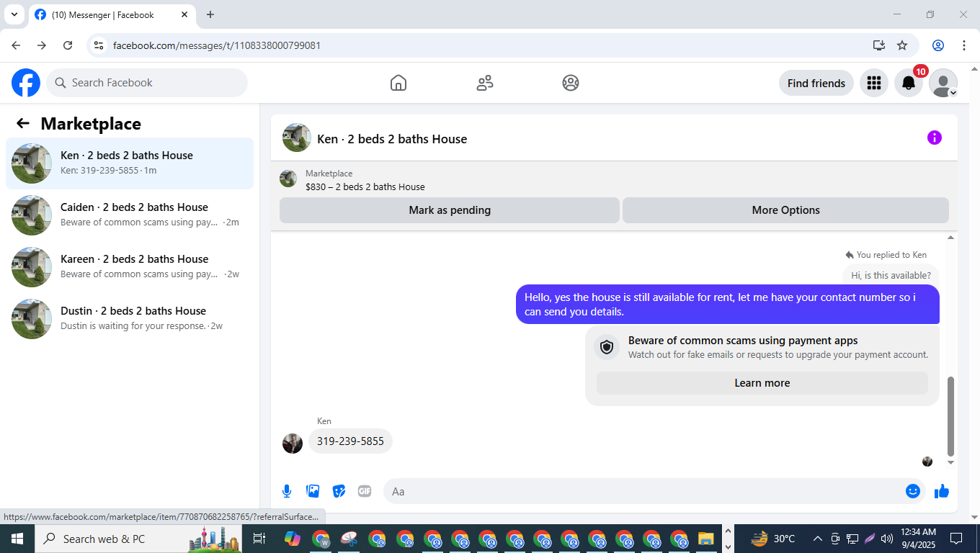Click the Mark as pending button
Screen dimensions: 980x553
[x=450, y=210]
